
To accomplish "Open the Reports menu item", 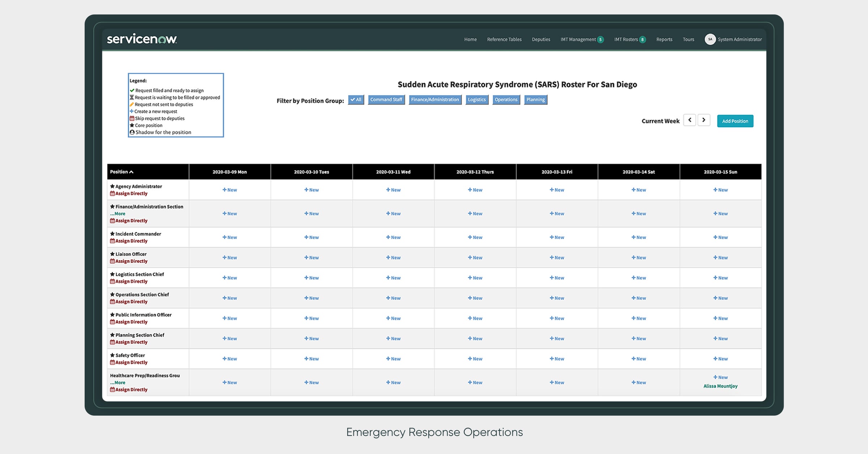I will pos(664,39).
